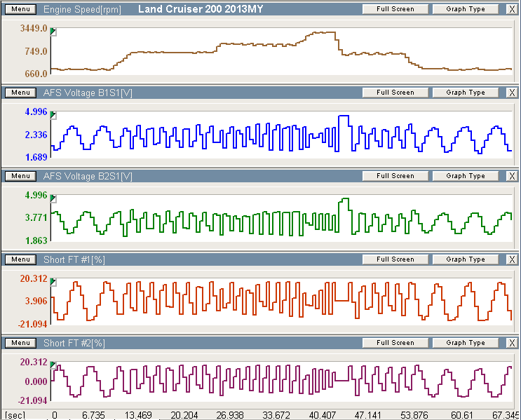Open Menu for Short FT #2 graph
Viewport: 521px width, 420px height.
click(20, 343)
